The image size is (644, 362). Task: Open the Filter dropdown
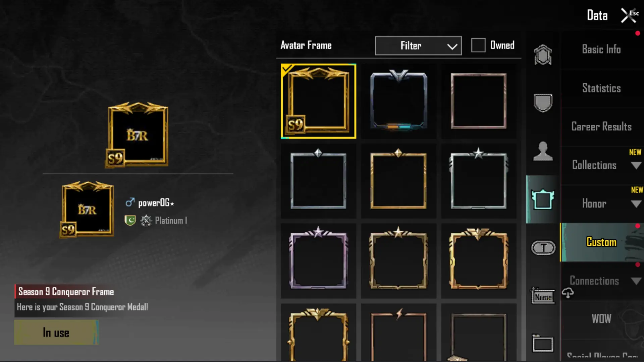(418, 46)
